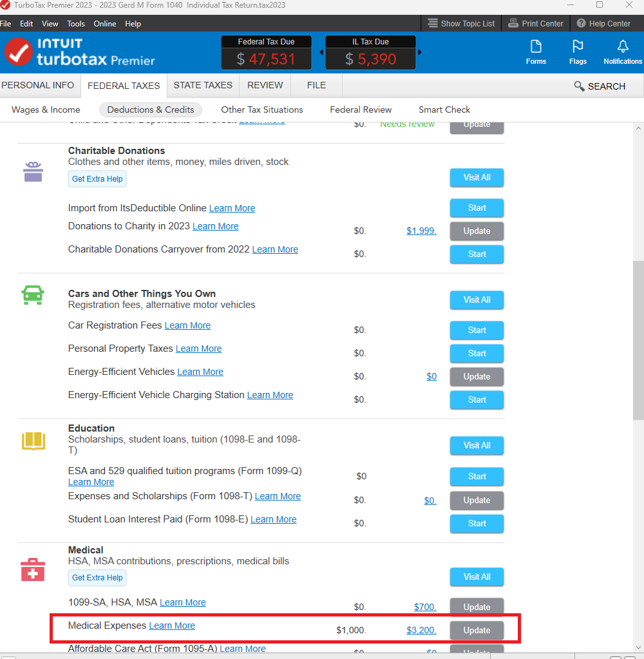Update Donations to Charity in 2023

click(477, 231)
